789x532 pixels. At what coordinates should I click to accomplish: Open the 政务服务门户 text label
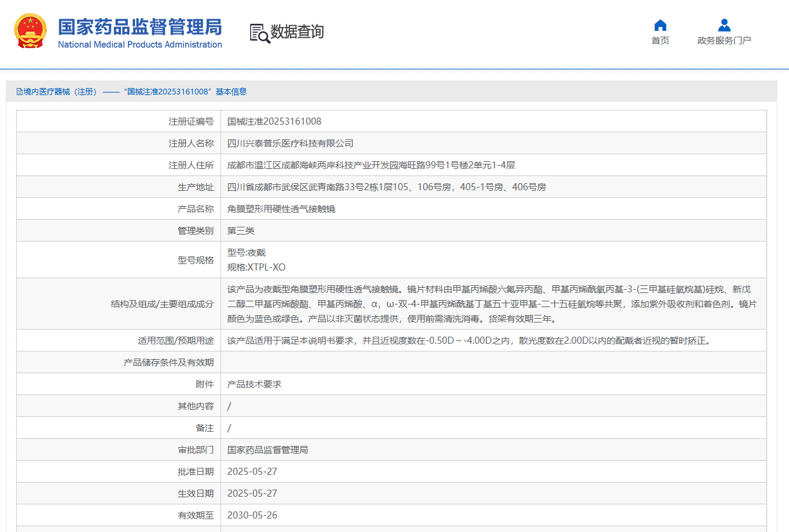[724, 40]
